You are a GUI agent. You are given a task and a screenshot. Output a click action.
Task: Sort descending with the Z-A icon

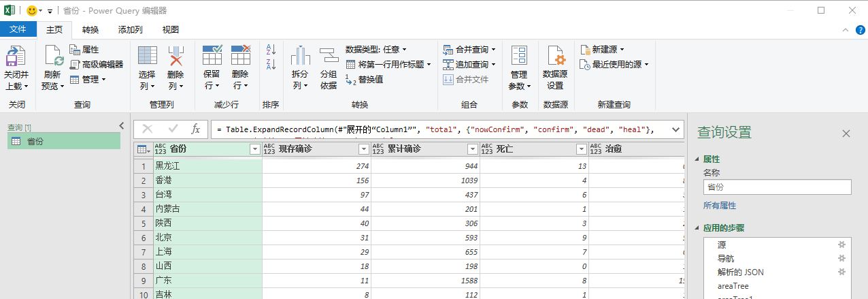coord(271,65)
